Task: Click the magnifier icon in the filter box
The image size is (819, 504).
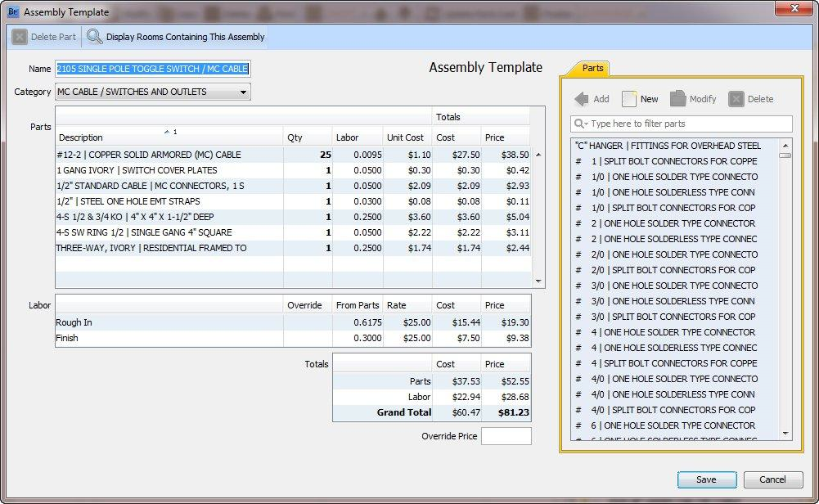Action: pyautogui.click(x=580, y=124)
